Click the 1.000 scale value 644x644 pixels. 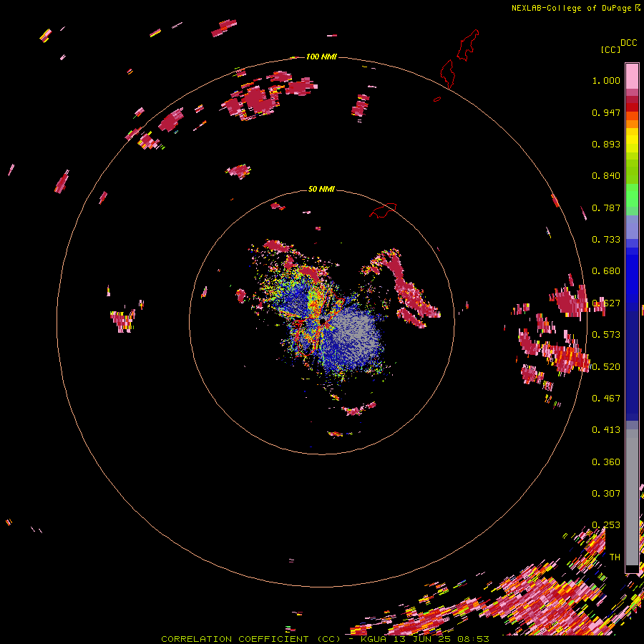(606, 80)
